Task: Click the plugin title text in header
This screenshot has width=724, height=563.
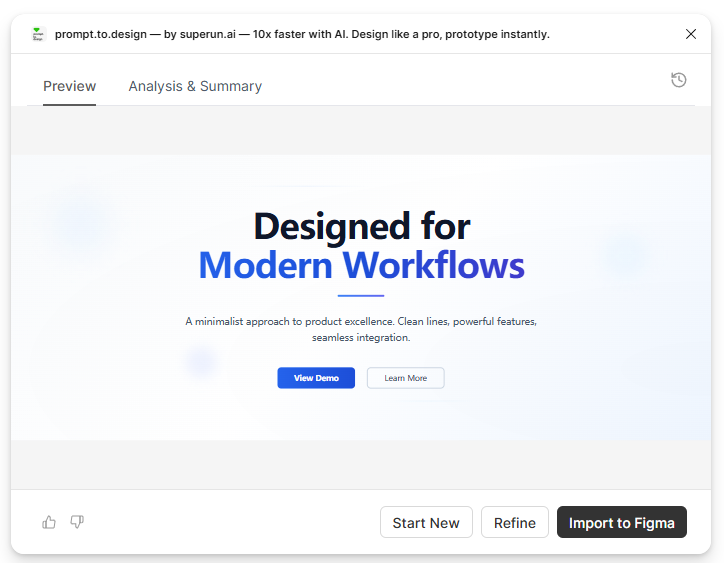Action: coord(302,34)
